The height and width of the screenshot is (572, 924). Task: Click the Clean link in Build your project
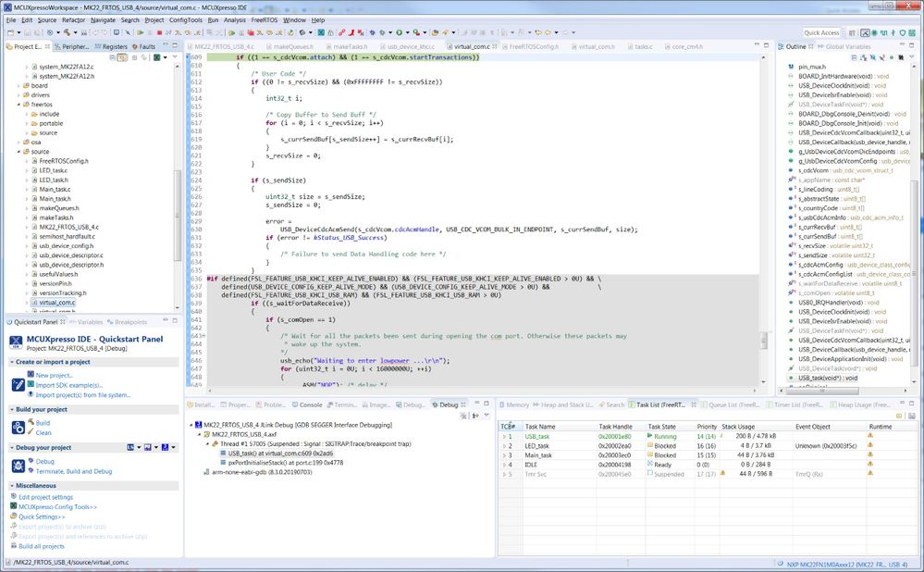44,432
